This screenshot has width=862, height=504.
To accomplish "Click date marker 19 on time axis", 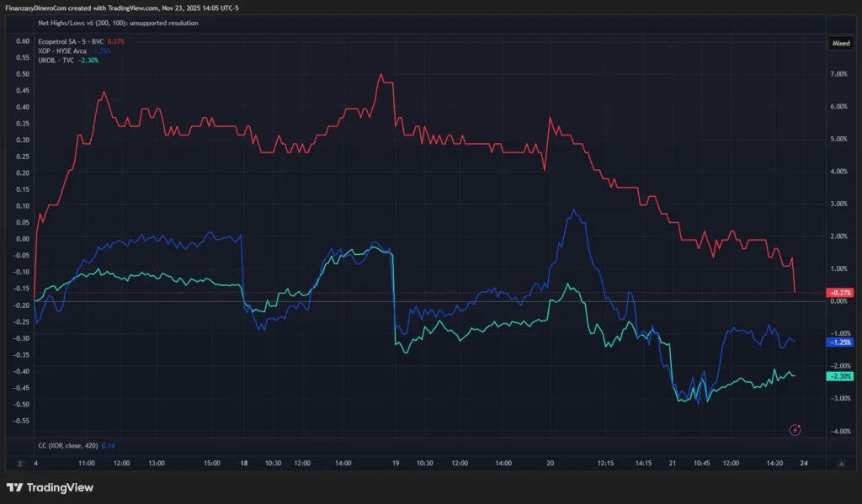I will pos(395,464).
